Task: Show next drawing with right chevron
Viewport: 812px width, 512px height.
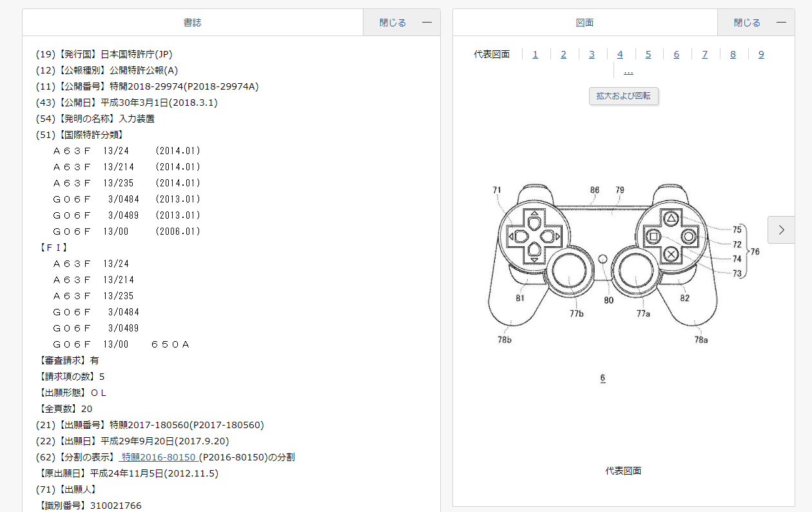Action: (781, 230)
